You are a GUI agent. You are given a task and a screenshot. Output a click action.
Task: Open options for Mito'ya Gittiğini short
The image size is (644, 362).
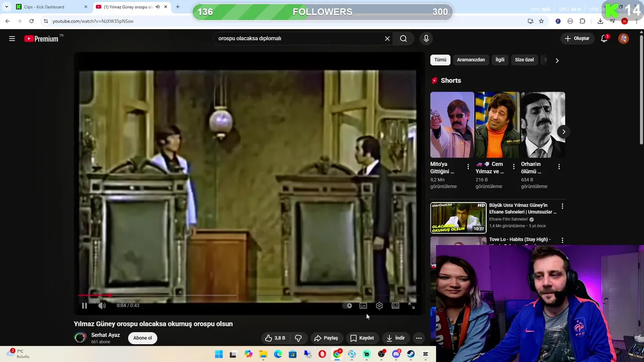468,166
